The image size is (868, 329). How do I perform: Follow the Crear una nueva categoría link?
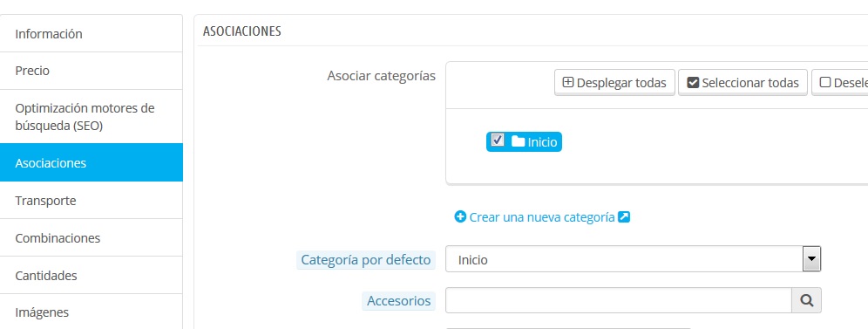click(542, 217)
